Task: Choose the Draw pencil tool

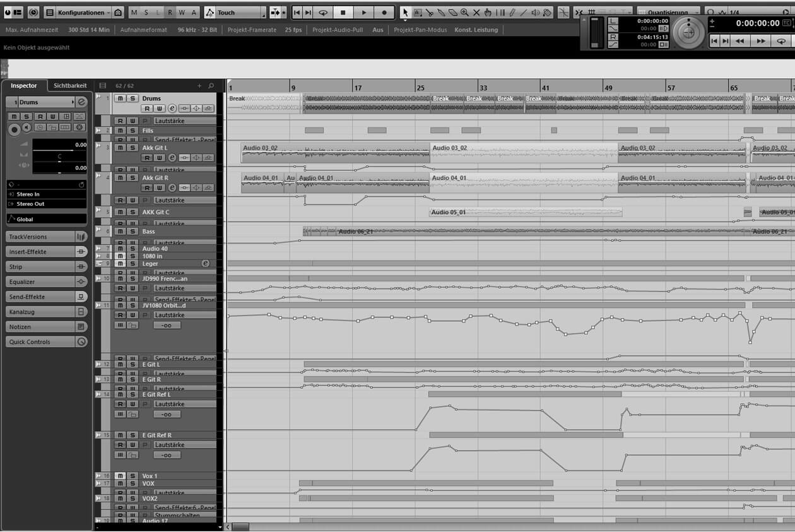Action: click(x=512, y=13)
